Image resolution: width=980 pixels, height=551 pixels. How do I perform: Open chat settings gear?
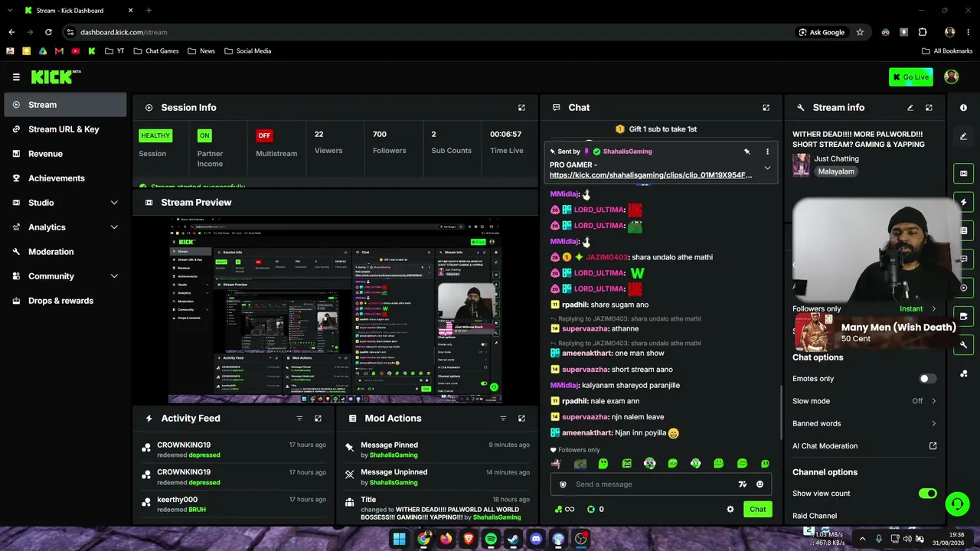coord(730,509)
